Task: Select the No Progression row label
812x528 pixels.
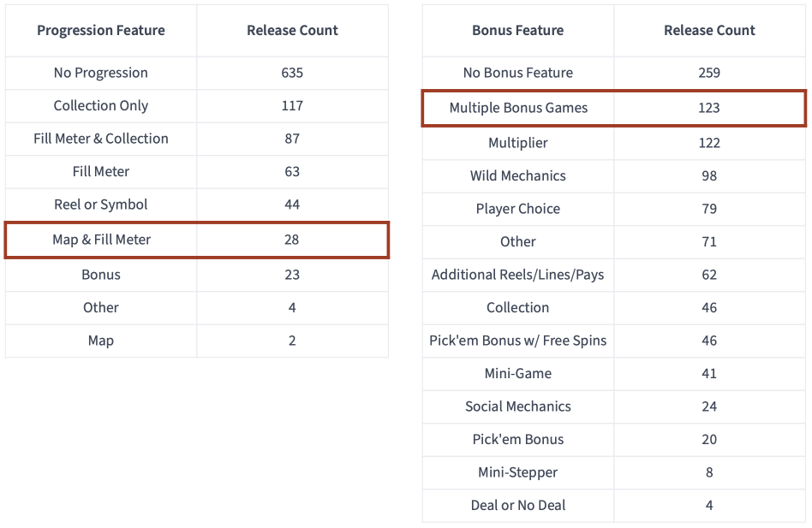Action: [x=101, y=73]
